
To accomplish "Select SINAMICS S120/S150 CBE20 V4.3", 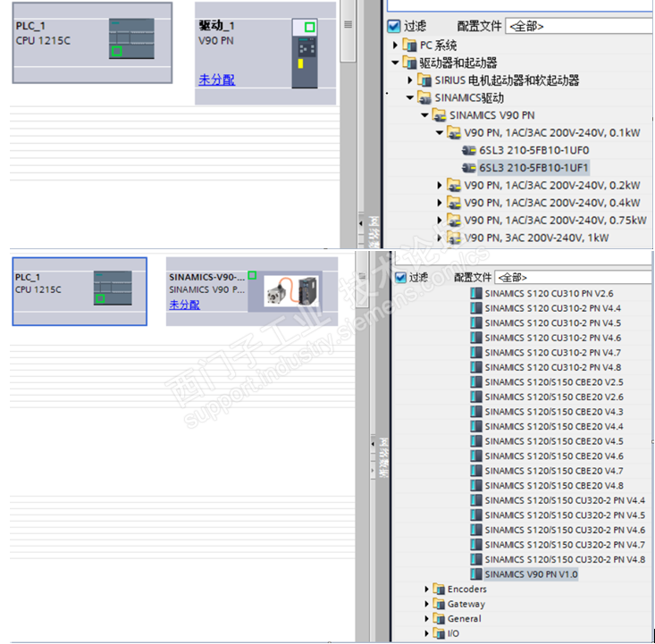I will click(554, 412).
